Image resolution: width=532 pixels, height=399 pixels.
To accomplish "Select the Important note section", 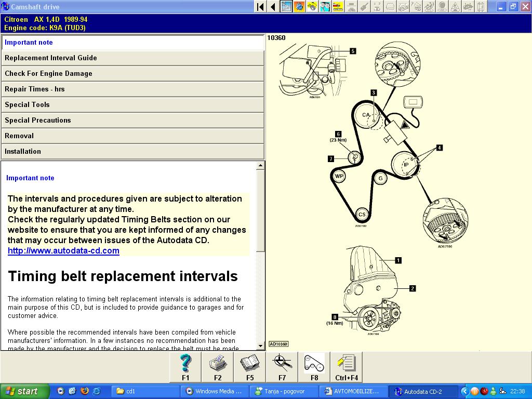I will (x=132, y=43).
